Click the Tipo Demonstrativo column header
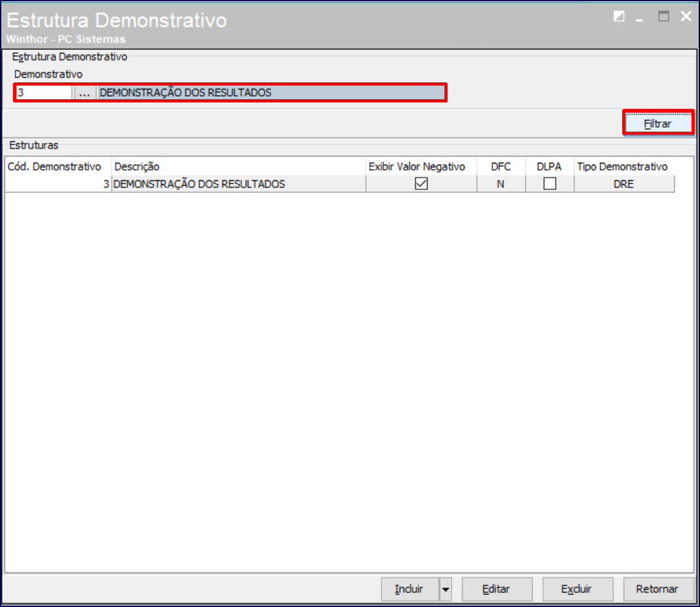 tap(623, 167)
